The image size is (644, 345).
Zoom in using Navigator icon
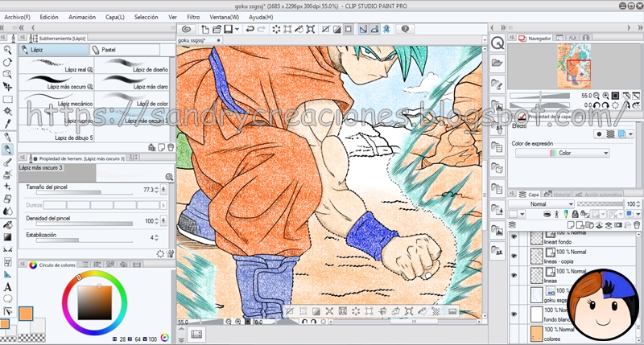click(x=605, y=96)
